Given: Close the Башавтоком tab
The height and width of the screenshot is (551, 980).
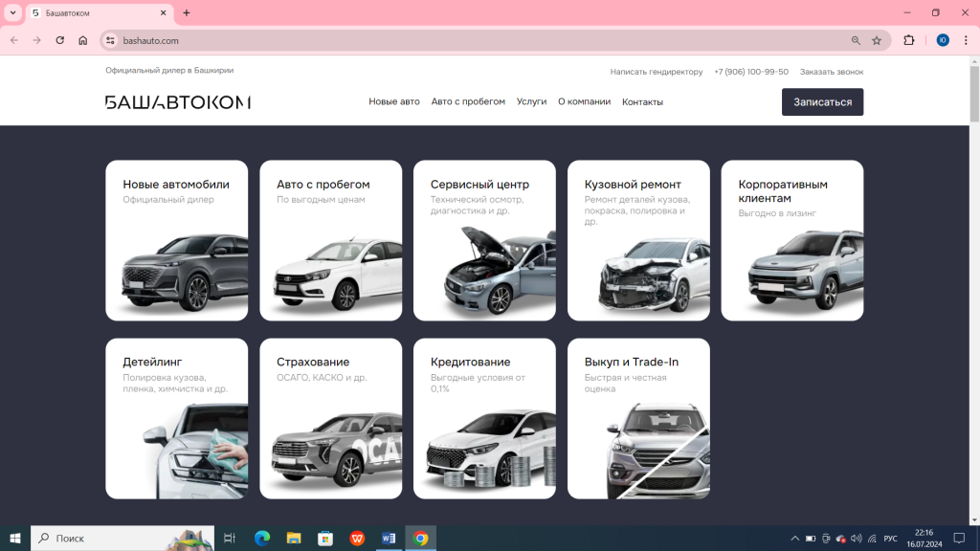Looking at the screenshot, I should point(163,12).
